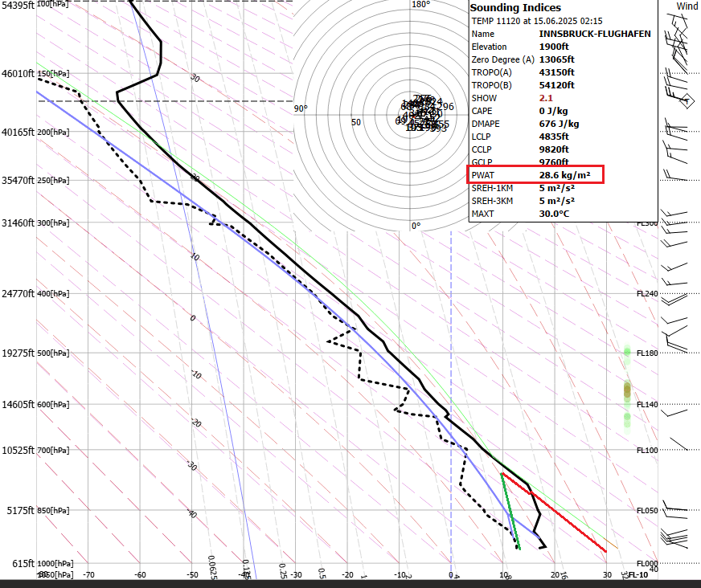Select the green cloud marker near FL180
This screenshot has height=588, width=701.
coord(627,352)
